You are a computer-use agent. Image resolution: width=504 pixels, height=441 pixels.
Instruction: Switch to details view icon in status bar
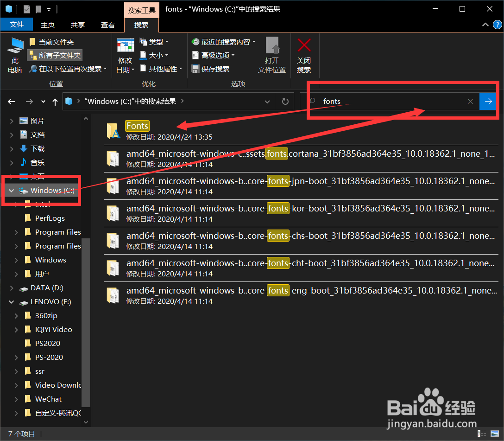(x=481, y=434)
